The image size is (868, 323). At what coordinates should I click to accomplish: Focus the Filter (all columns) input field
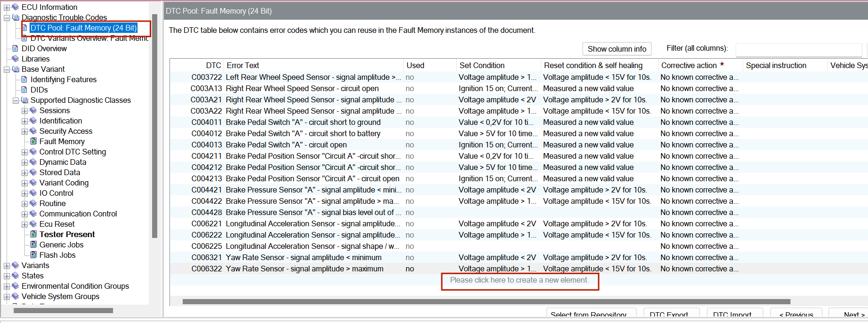[798, 49]
